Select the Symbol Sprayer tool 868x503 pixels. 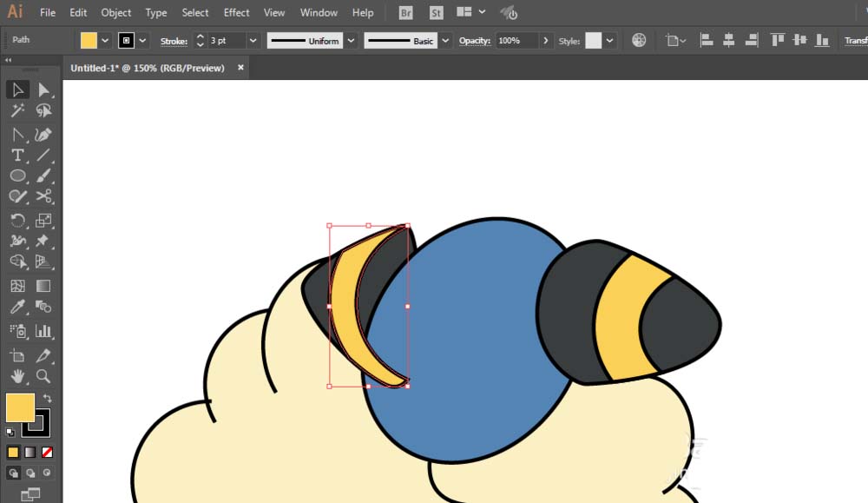tap(17, 331)
